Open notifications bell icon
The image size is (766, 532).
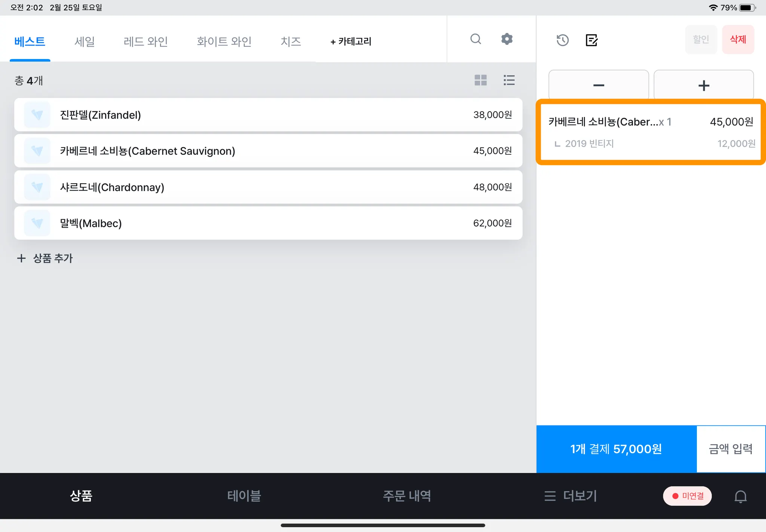coord(740,496)
